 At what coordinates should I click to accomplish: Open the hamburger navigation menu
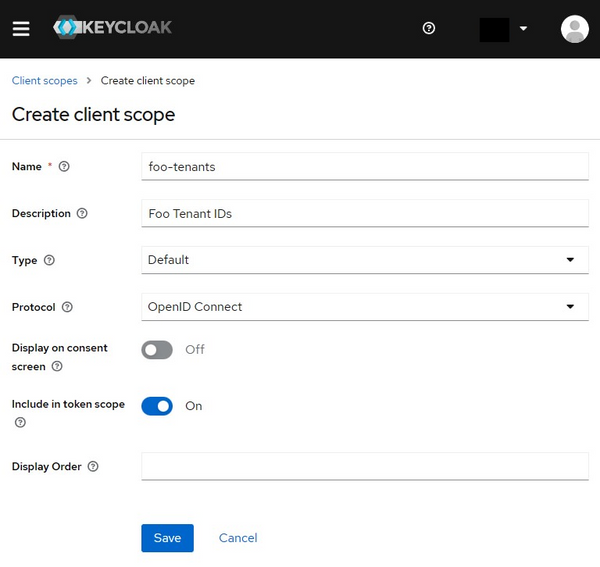coord(21,29)
